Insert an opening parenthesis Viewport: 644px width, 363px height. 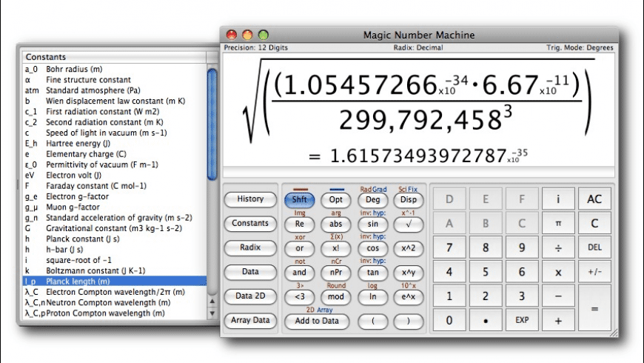372,321
